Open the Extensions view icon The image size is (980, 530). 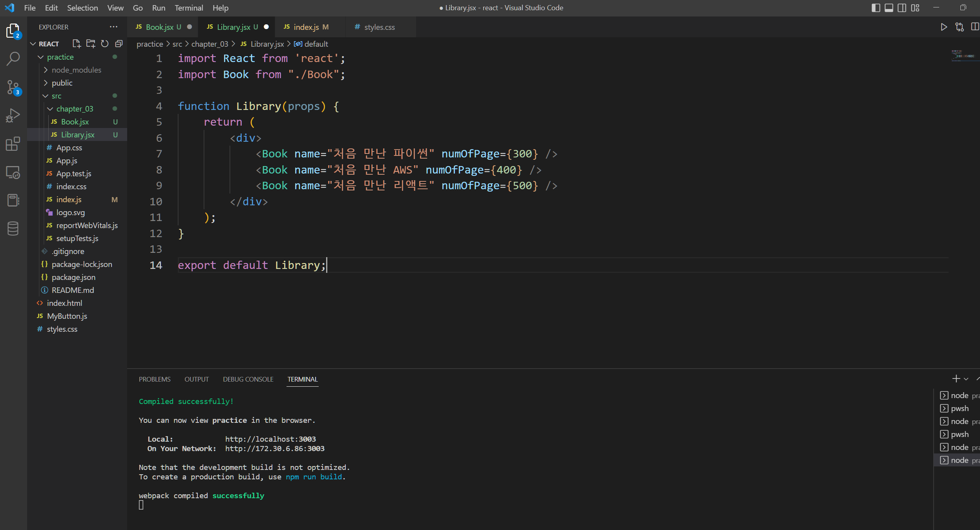(x=13, y=144)
